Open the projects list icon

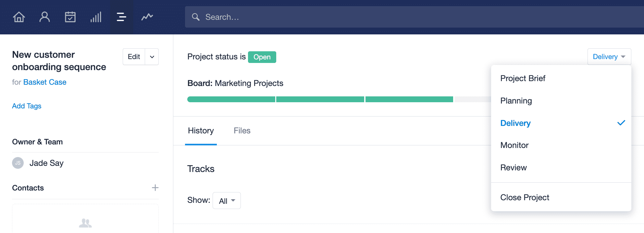pyautogui.click(x=121, y=17)
